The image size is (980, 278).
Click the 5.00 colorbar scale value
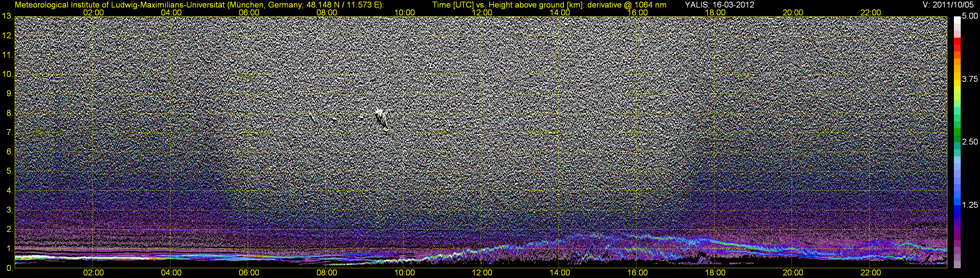(969, 16)
